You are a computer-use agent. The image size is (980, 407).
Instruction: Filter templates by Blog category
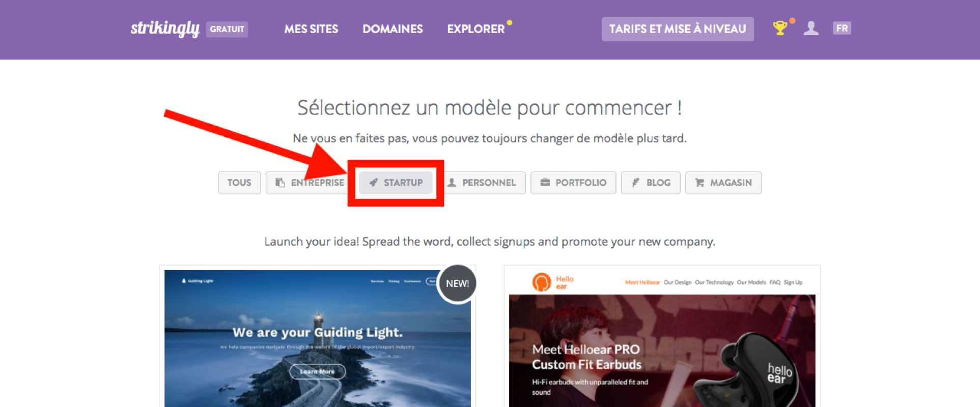coord(651,183)
